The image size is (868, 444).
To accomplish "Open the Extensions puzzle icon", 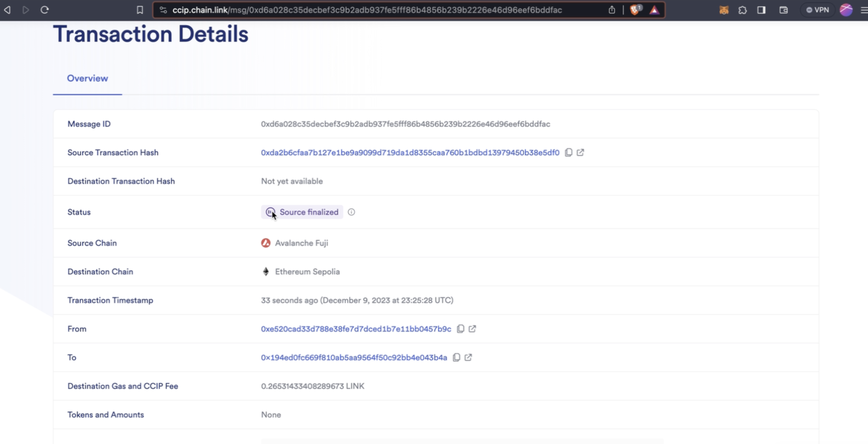I will pyautogui.click(x=742, y=10).
